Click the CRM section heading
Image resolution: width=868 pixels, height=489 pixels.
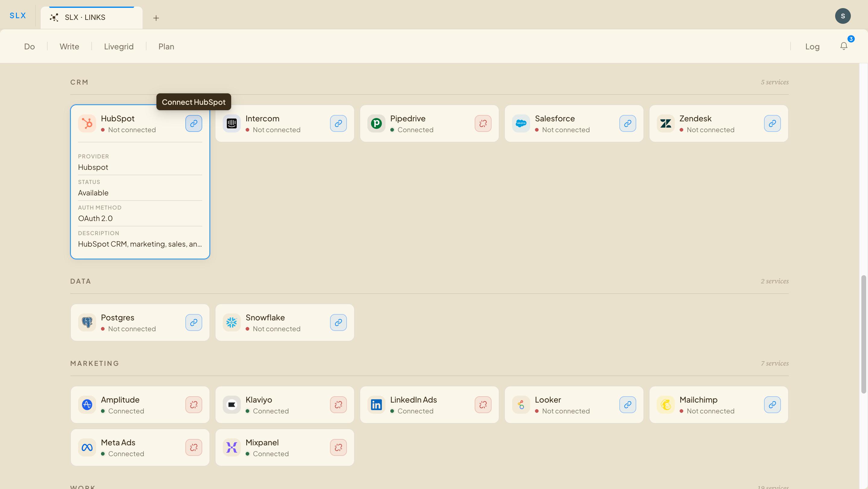click(79, 82)
